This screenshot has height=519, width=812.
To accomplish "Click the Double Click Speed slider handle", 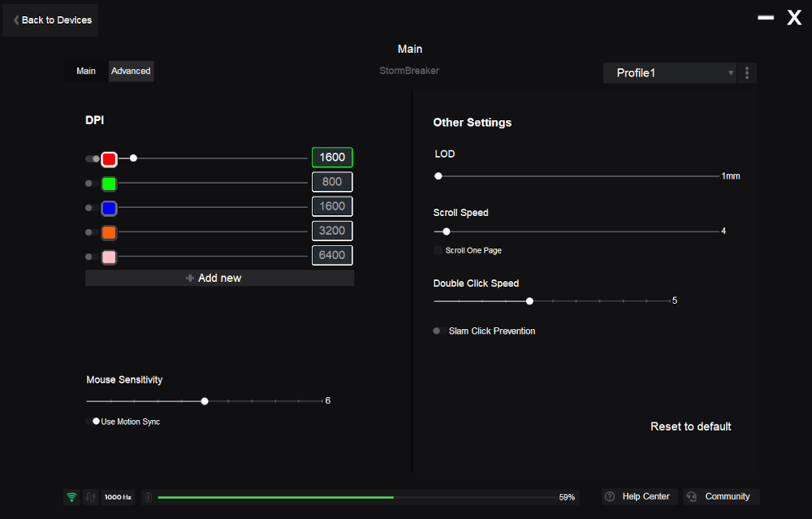I will point(529,301).
